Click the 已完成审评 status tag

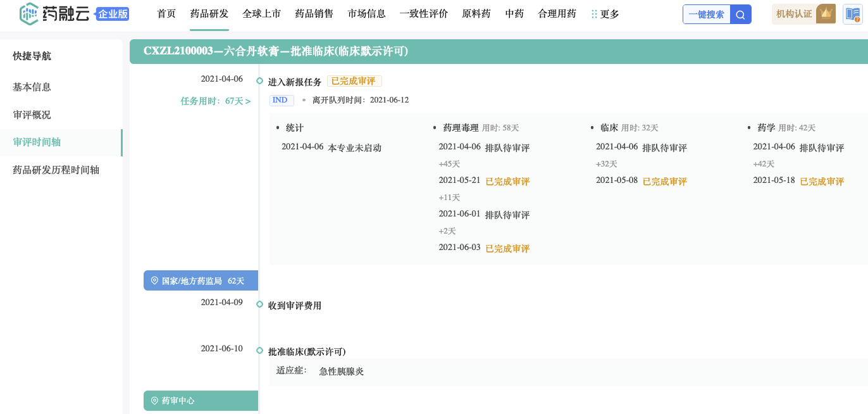click(354, 81)
